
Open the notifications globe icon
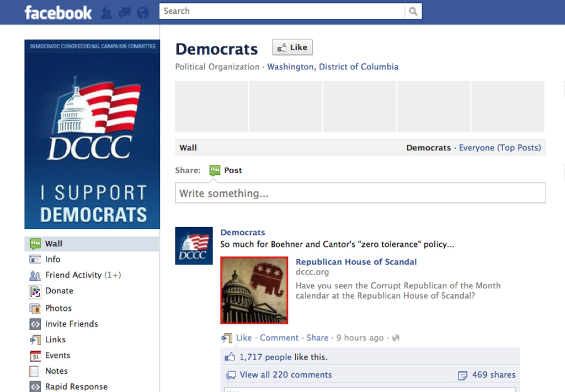142,12
